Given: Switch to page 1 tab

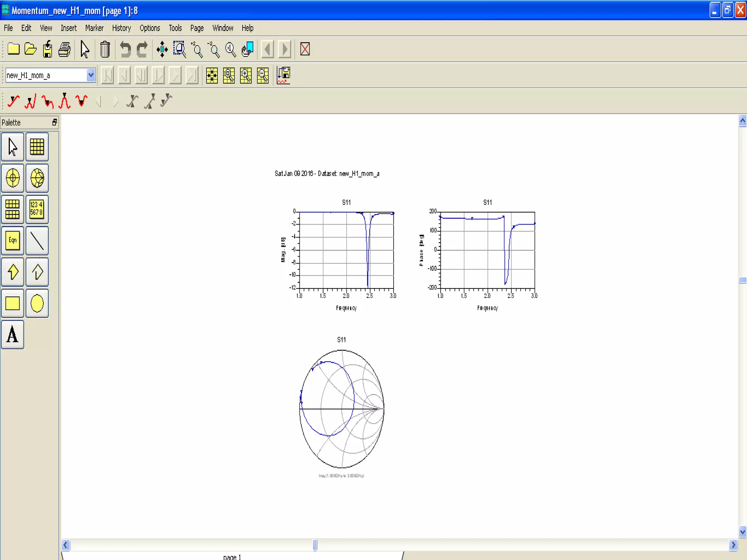Looking at the screenshot, I should [x=232, y=556].
